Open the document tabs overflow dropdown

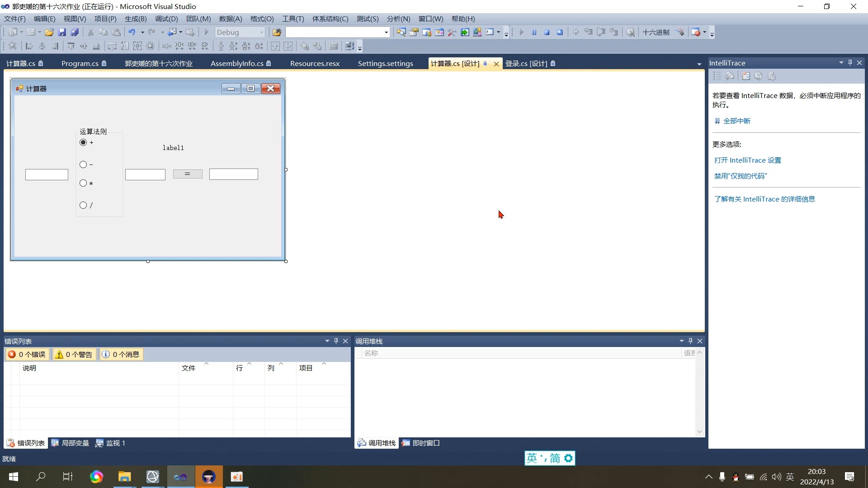click(699, 64)
